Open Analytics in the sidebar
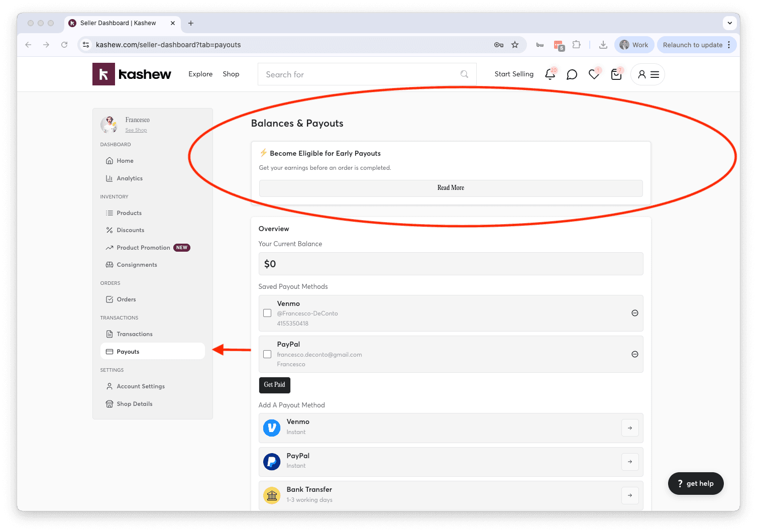The image size is (757, 532). click(x=153, y=178)
